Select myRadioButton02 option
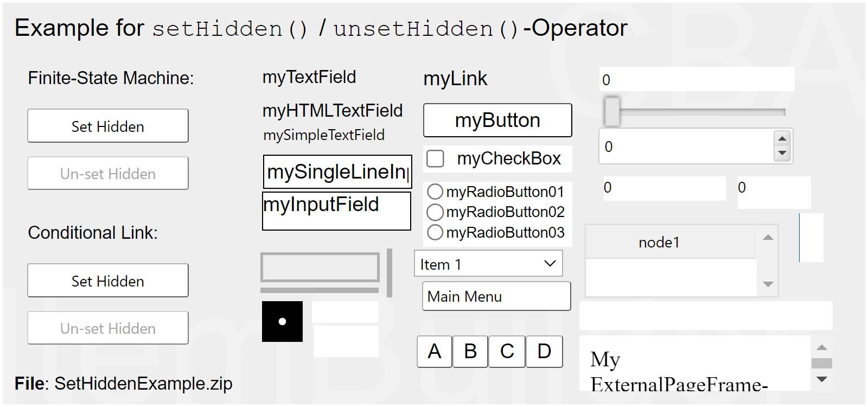The width and height of the screenshot is (868, 407). click(435, 212)
